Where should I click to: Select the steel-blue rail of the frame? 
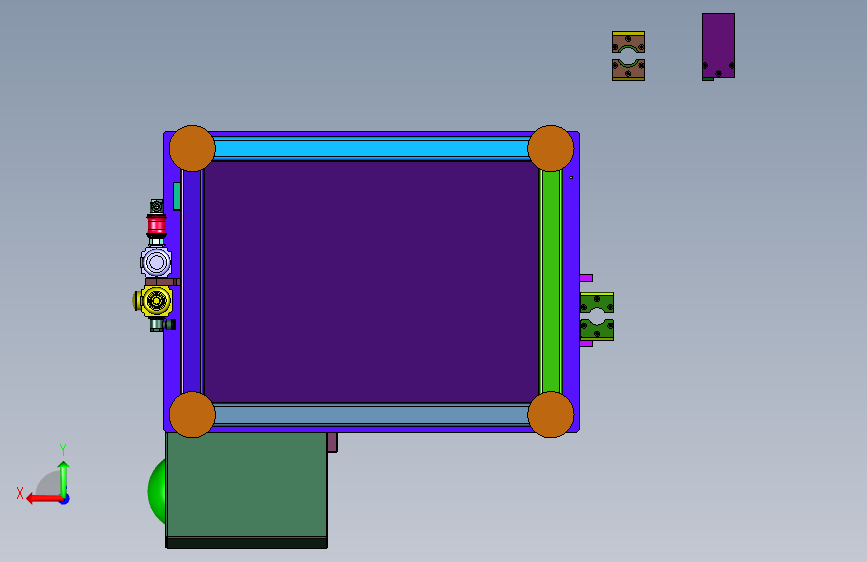tap(372, 415)
